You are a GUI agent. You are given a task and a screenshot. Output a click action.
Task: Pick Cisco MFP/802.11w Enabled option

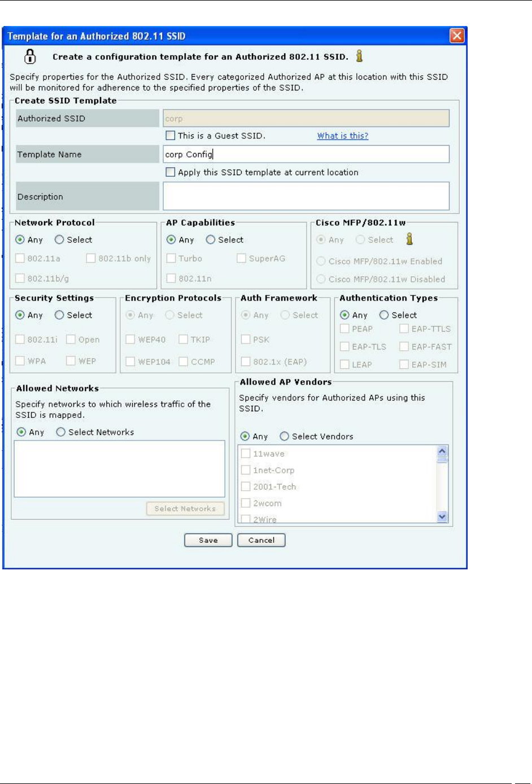(x=321, y=261)
